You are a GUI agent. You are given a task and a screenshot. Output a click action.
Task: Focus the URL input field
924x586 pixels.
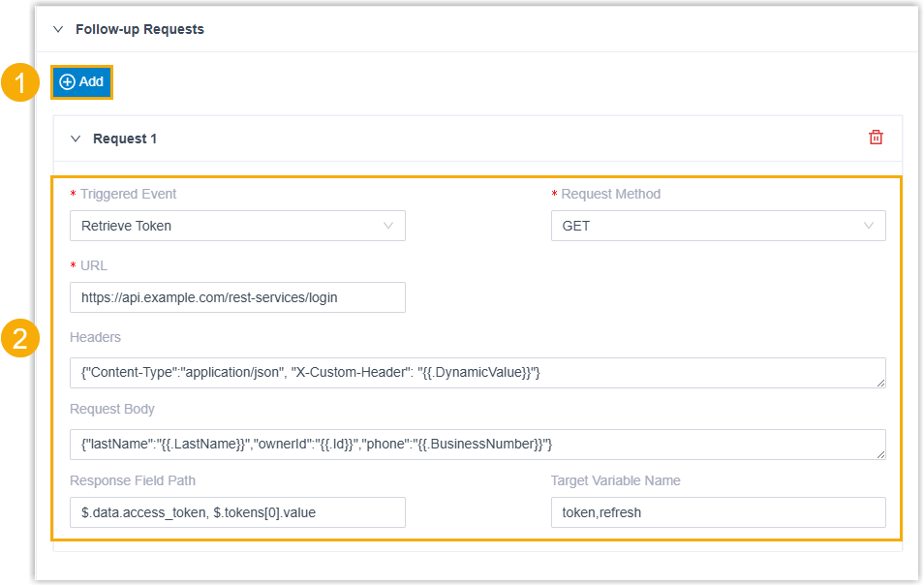coord(237,297)
